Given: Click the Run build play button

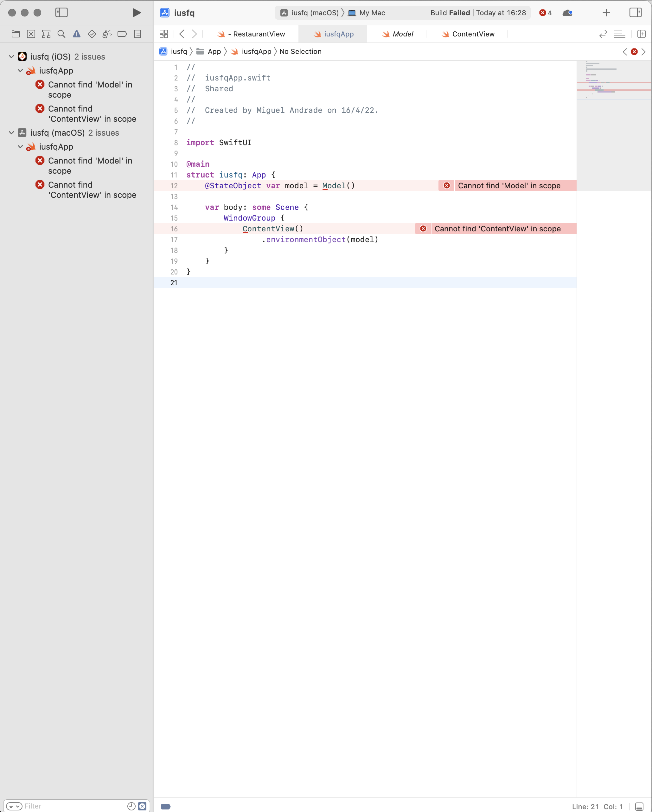Looking at the screenshot, I should 137,13.
